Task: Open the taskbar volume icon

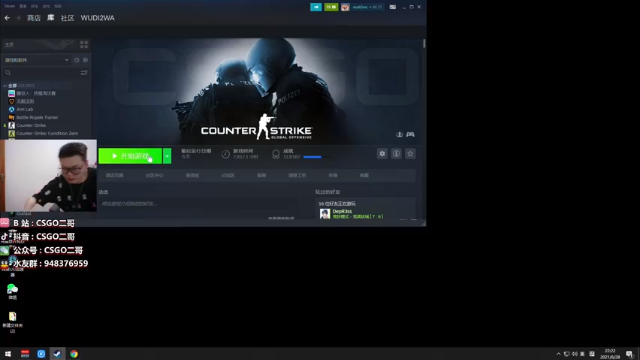Action: coord(575,354)
